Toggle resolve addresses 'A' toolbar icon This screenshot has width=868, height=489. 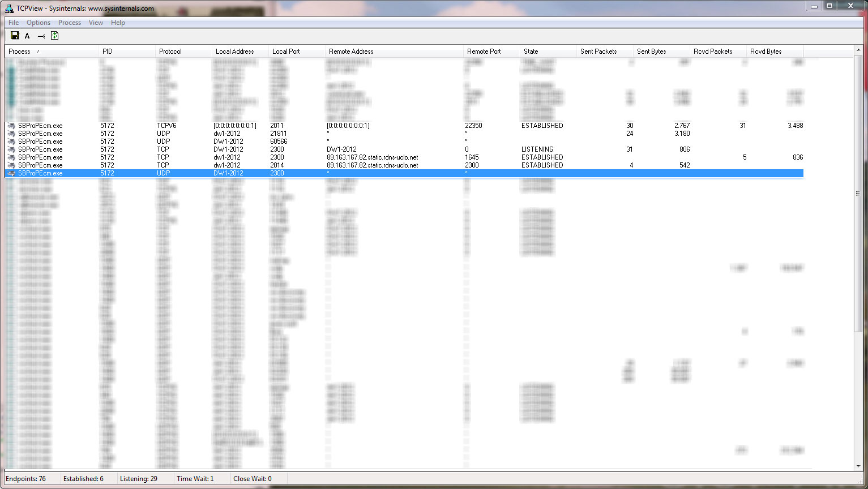[27, 36]
